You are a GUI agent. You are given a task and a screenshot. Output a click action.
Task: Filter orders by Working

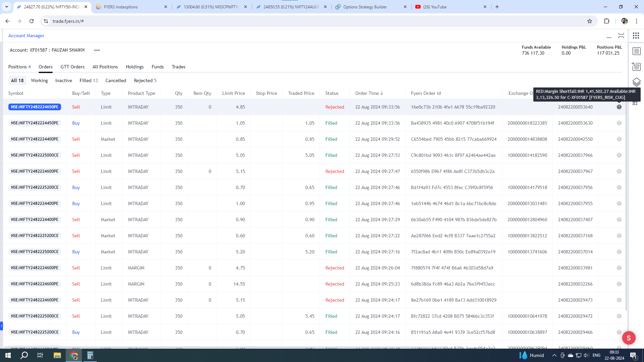click(39, 80)
